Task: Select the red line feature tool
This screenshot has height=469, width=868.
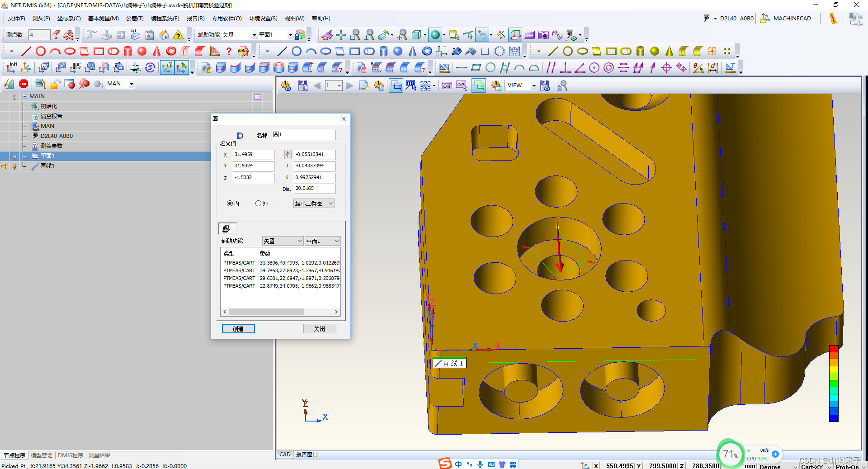Action: 26,51
